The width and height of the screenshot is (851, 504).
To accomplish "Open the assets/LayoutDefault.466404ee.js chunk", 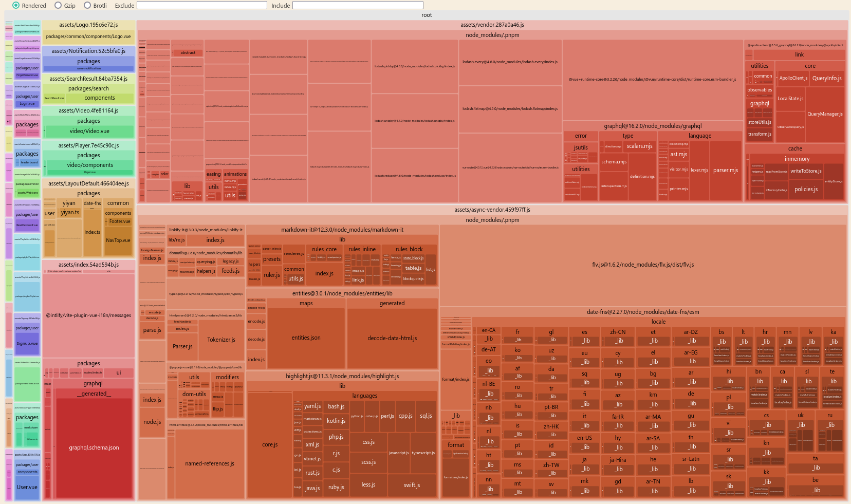I will (88, 183).
